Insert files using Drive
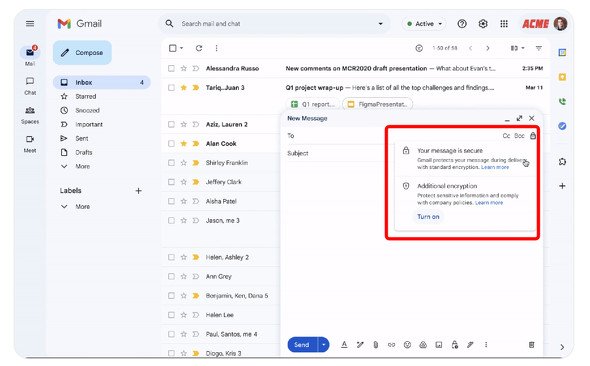Viewport: 590px width, 366px height. tap(423, 345)
